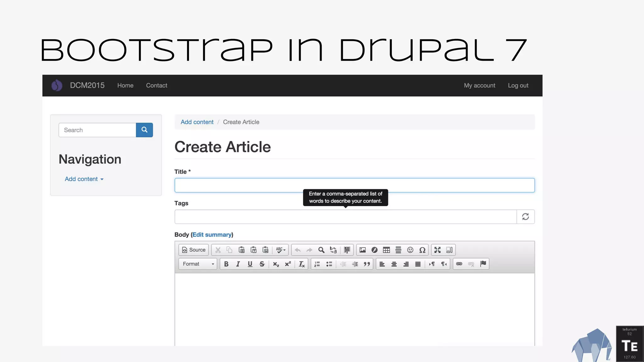Click the Flash insert icon
Viewport: 644px width, 362px height.
click(x=375, y=250)
